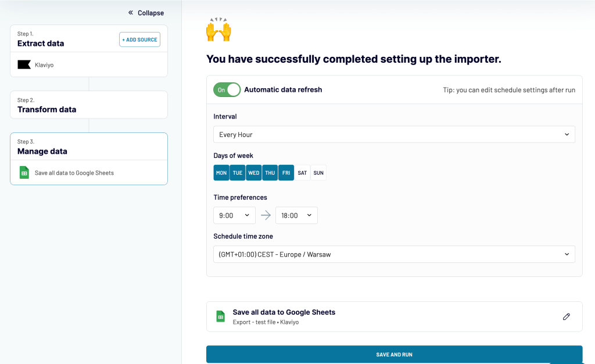Click the SAVE AND RUN button
Image resolution: width=595 pixels, height=364 pixels.
pyautogui.click(x=394, y=354)
